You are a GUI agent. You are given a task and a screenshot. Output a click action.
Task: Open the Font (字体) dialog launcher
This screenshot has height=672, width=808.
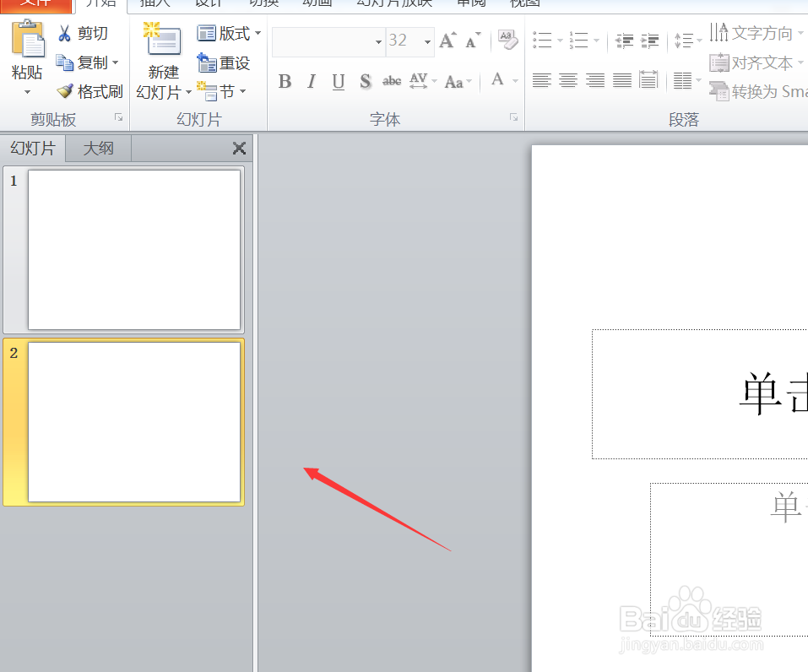(514, 117)
